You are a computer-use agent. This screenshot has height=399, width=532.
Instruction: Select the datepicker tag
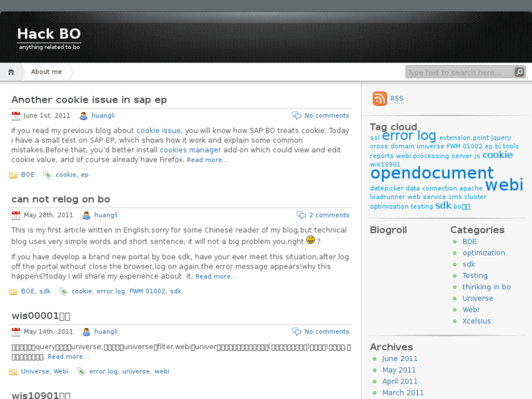387,188
